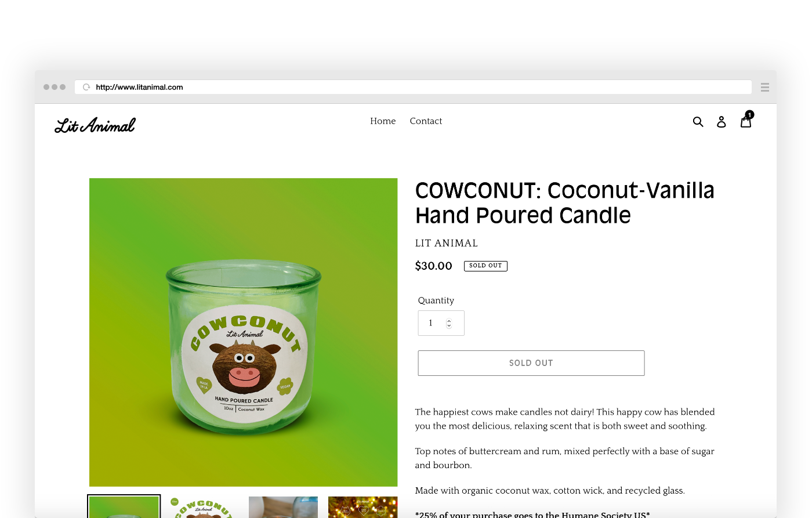Click the LIT ANIMAL vendor name
Image resolution: width=812 pixels, height=518 pixels.
pos(447,243)
